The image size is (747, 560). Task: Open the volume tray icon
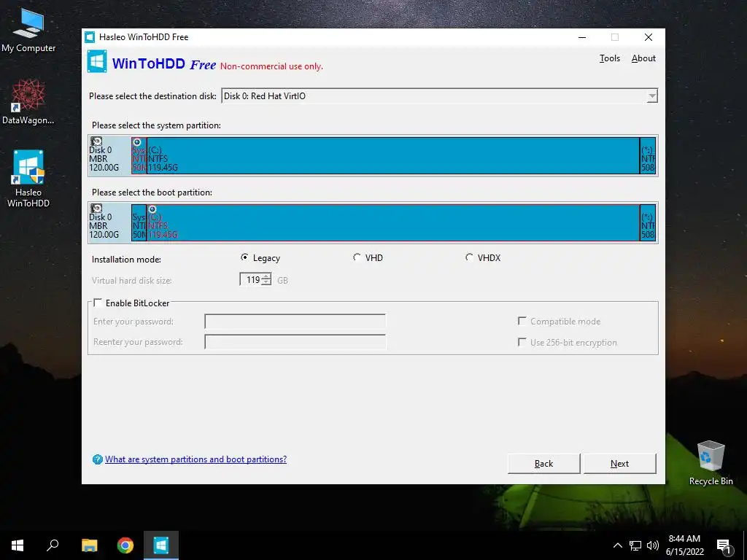click(653, 545)
